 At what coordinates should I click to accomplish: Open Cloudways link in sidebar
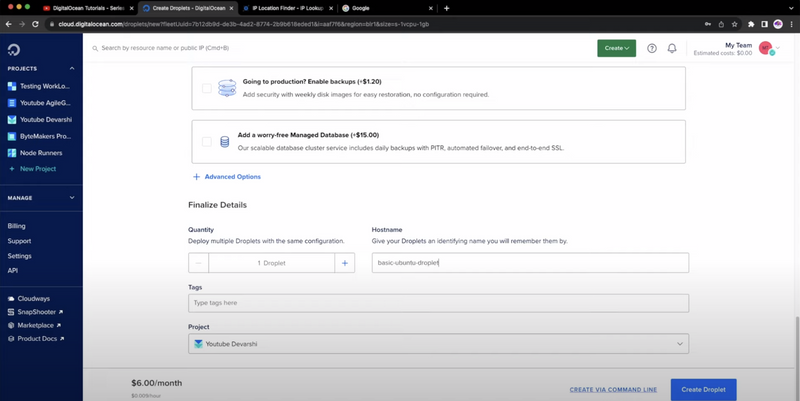tap(29, 298)
